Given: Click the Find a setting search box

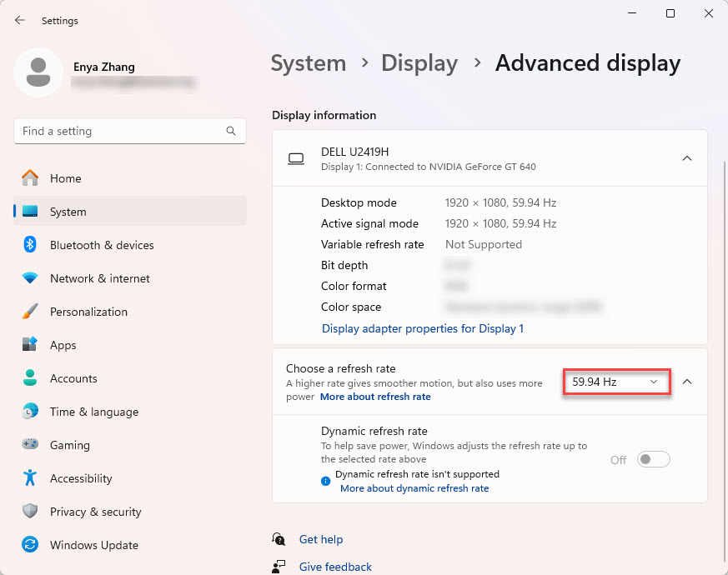Looking at the screenshot, I should coord(121,131).
